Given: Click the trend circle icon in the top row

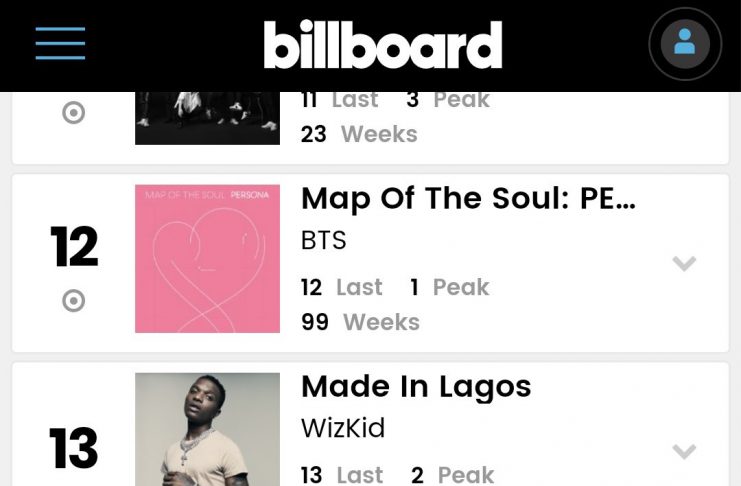Looking at the screenshot, I should pos(74,113).
